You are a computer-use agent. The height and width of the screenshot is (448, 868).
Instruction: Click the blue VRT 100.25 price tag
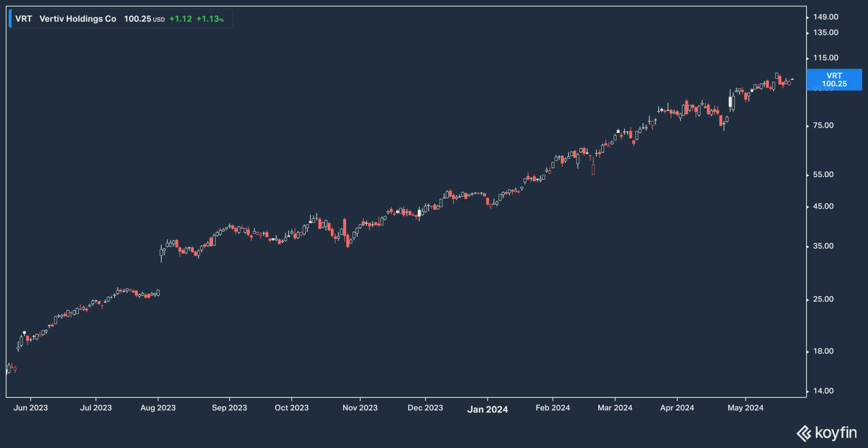[x=834, y=80]
